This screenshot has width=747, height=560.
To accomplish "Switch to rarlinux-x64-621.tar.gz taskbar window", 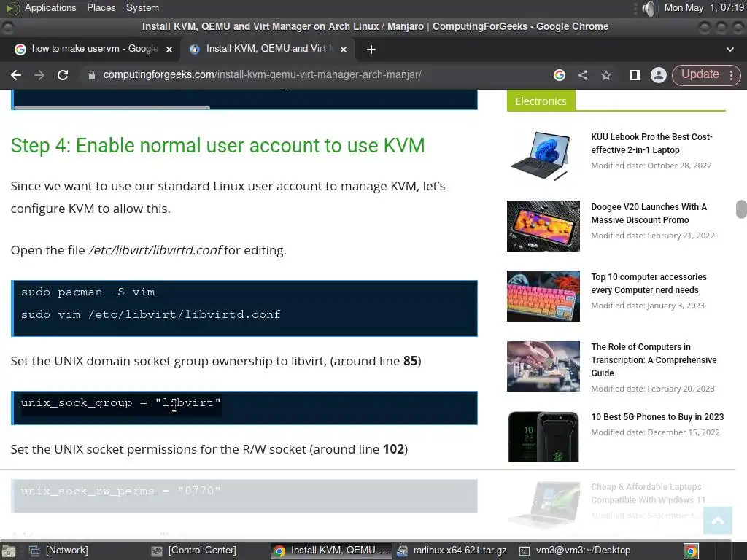I will click(452, 551).
